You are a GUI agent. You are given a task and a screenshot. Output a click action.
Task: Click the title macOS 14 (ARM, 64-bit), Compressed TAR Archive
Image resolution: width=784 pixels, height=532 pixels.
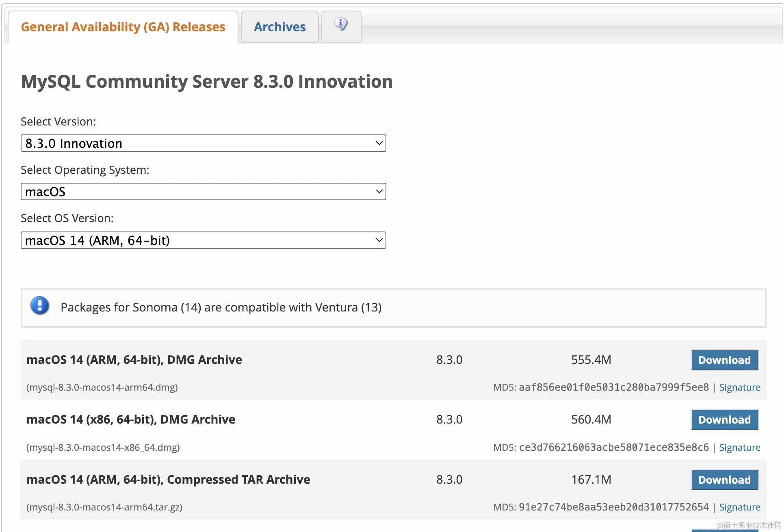coord(168,480)
